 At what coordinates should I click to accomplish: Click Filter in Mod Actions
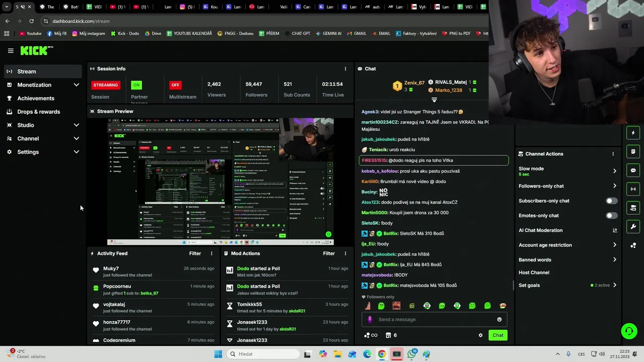329,254
